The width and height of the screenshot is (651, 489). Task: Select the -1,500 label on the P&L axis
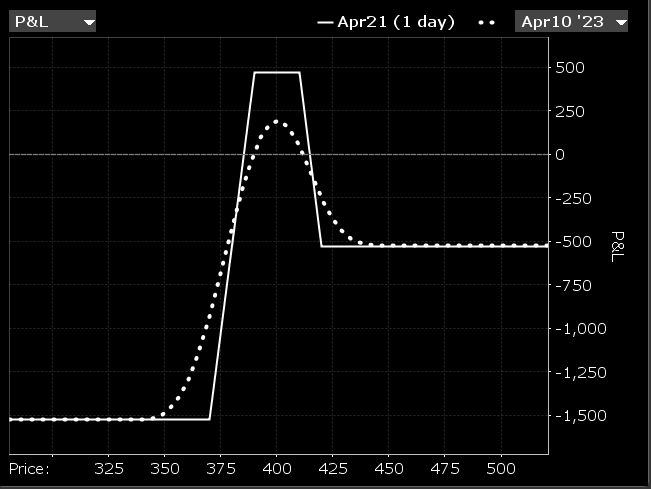coord(579,415)
